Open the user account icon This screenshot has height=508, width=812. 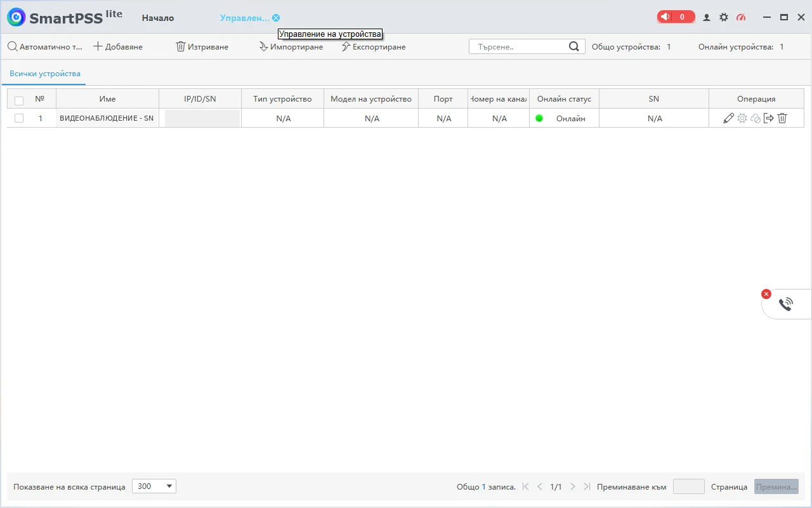click(707, 18)
